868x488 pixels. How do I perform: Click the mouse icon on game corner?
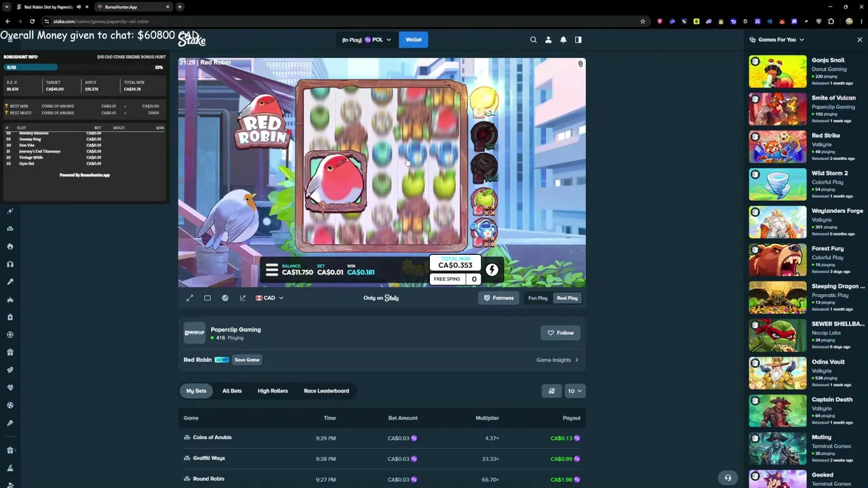pos(580,64)
